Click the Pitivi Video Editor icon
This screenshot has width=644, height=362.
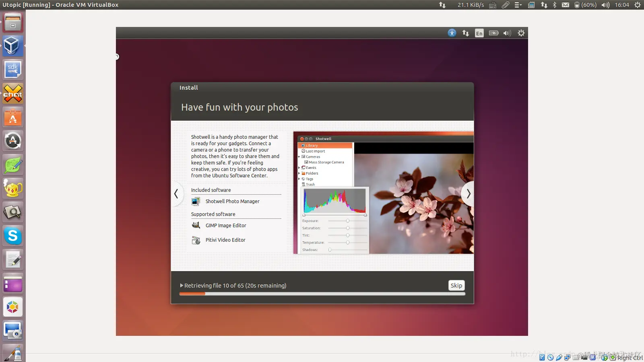[196, 240]
